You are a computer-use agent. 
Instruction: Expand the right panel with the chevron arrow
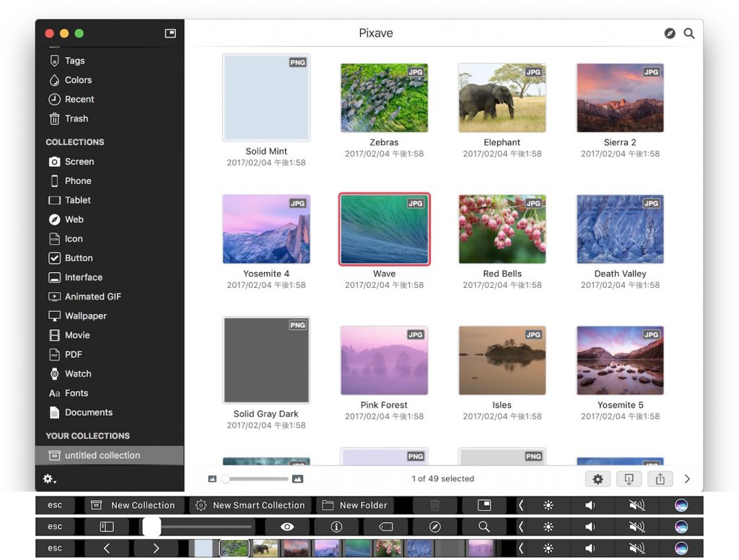[686, 478]
